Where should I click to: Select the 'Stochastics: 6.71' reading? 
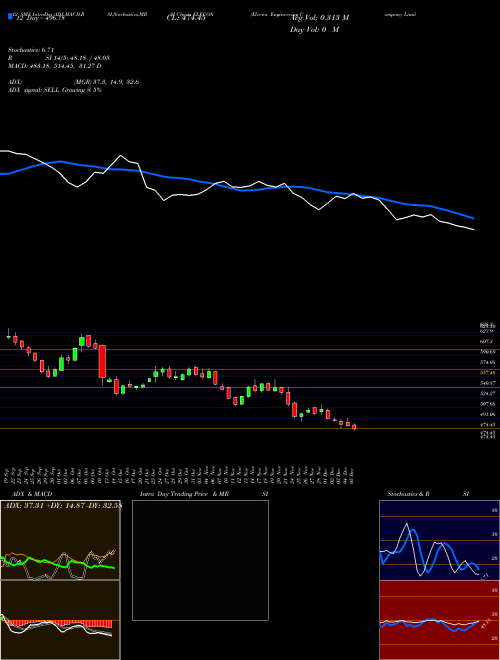point(31,50)
